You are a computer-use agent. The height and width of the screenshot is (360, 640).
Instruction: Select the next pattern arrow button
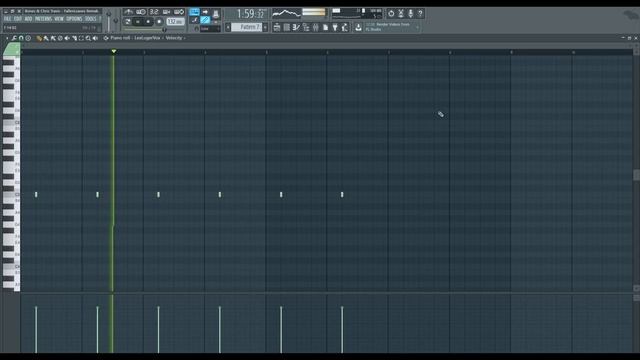pos(265,27)
